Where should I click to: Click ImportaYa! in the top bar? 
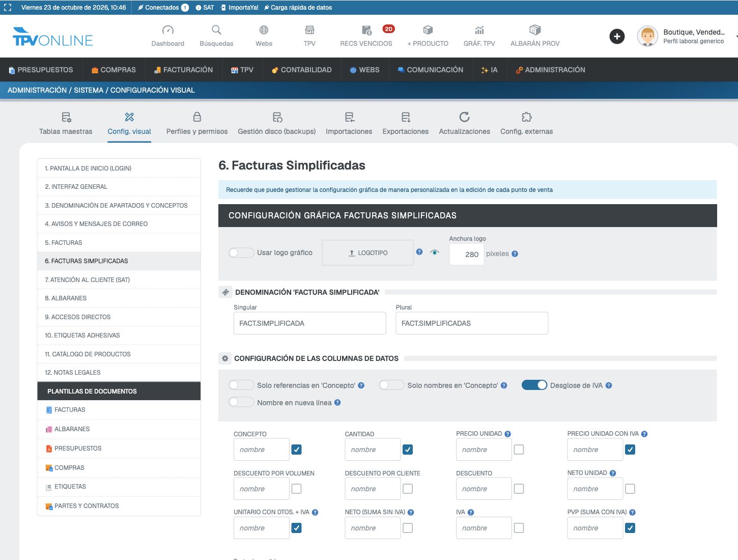point(240,8)
